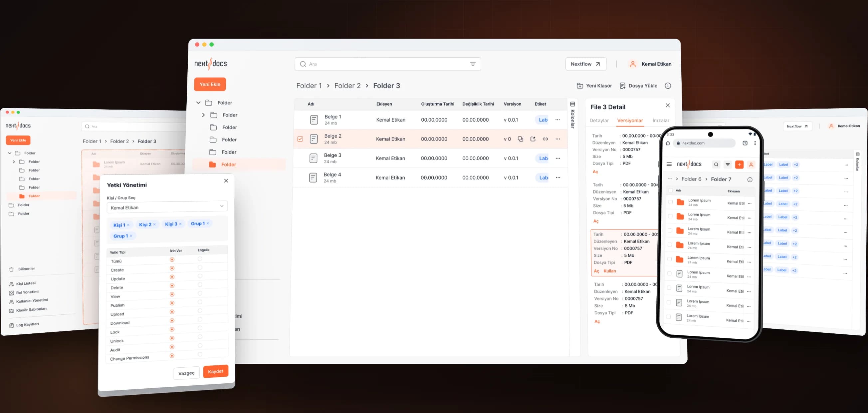The image size is (868, 413).
Task: Tick the Adı header checkbox on phone
Action: (x=671, y=191)
